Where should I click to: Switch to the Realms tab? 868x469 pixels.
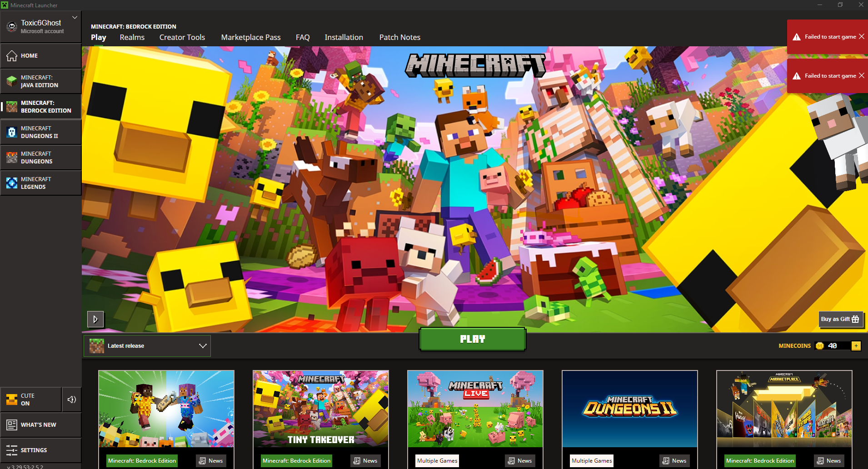132,37
